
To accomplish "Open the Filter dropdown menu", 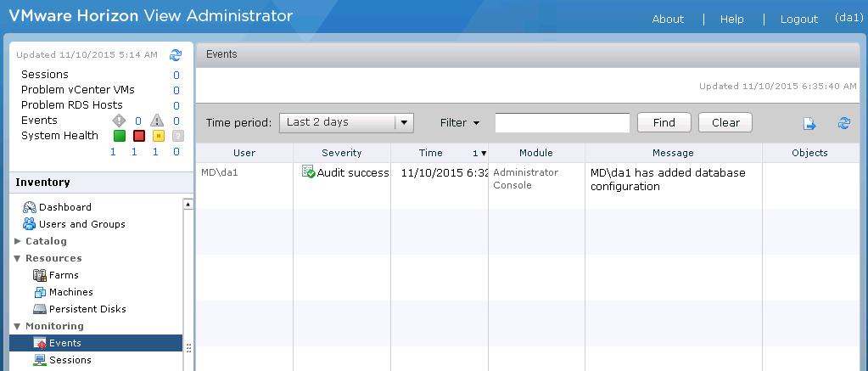I will pos(460,122).
